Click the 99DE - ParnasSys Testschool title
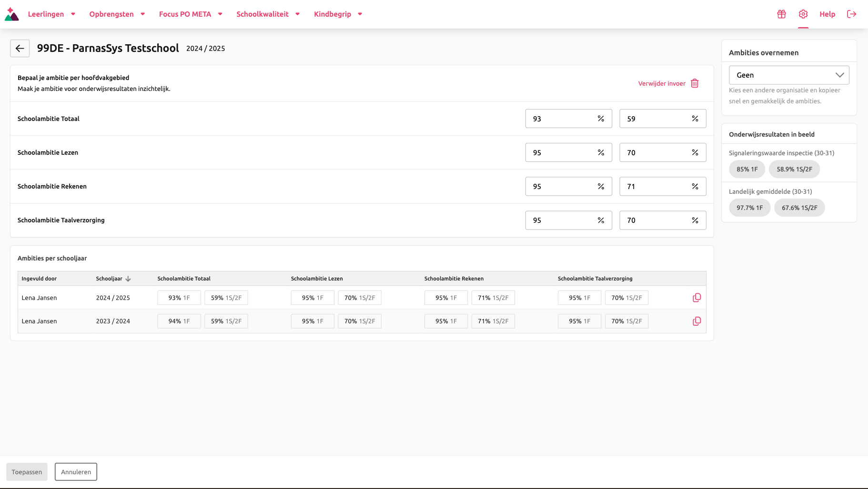 tap(108, 48)
